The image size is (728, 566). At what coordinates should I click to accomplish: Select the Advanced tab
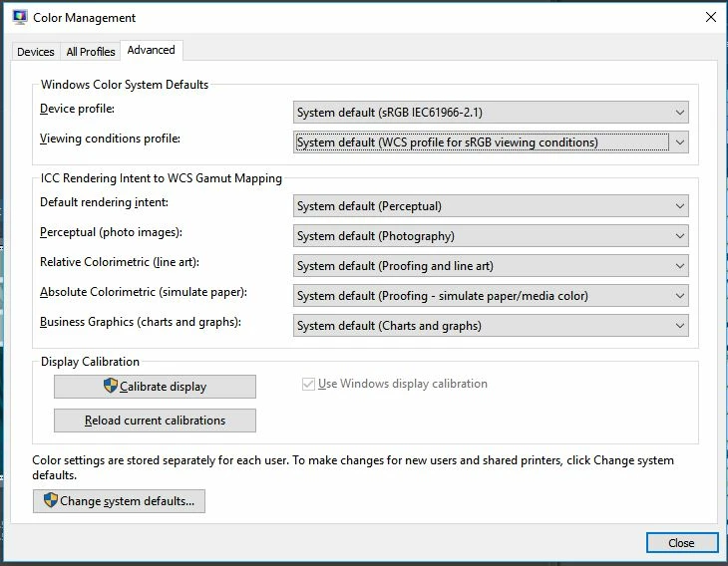tap(152, 50)
